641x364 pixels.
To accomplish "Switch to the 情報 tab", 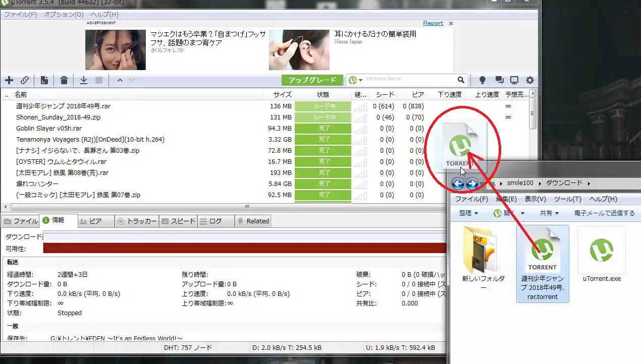I will point(58,220).
